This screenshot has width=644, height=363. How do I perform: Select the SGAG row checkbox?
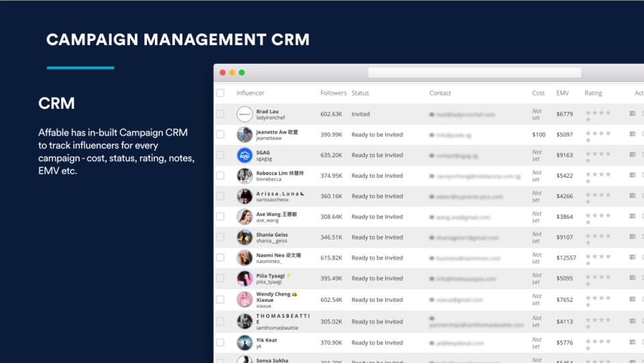pyautogui.click(x=221, y=155)
